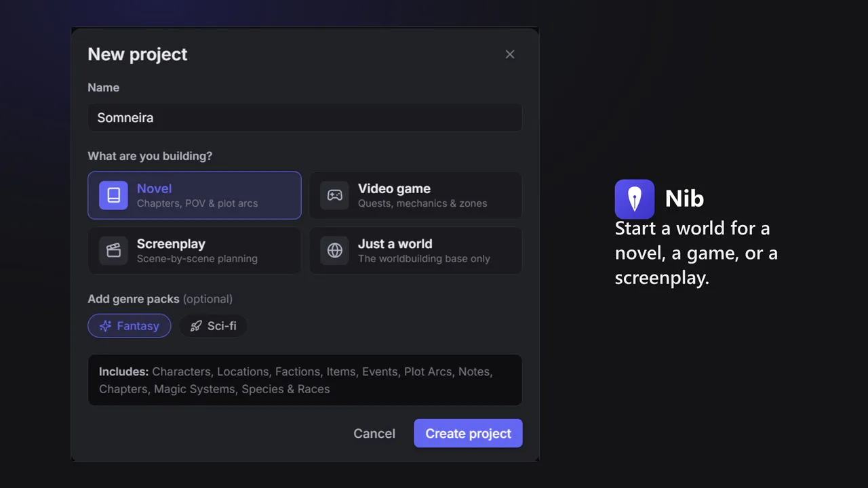This screenshot has height=488, width=868.
Task: Click the Scene-by-scene planning text
Action: point(197,258)
